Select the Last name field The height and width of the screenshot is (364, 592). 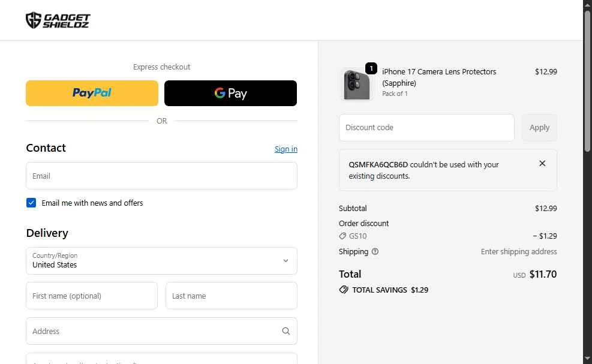tap(231, 296)
